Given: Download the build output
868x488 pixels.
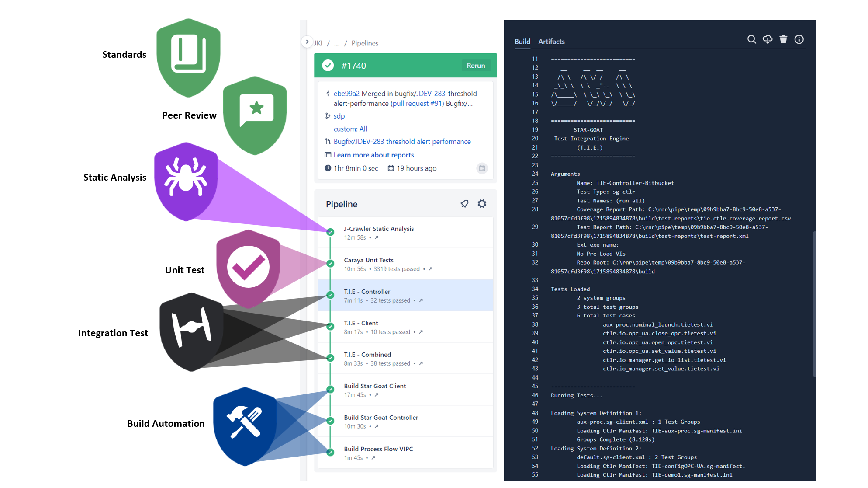Looking at the screenshot, I should click(768, 39).
